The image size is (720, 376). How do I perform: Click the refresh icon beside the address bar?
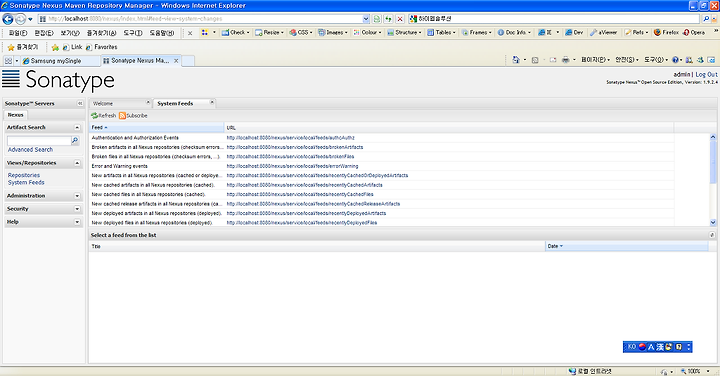tap(388, 19)
